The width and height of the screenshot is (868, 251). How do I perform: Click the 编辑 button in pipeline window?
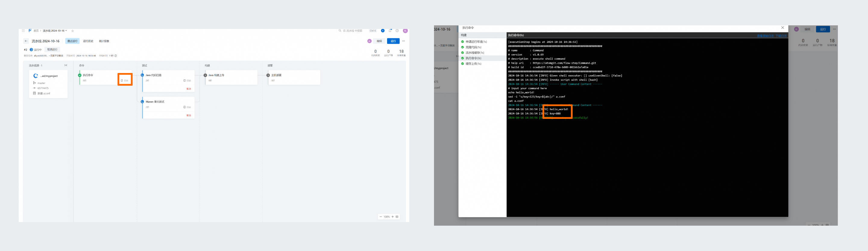click(379, 41)
